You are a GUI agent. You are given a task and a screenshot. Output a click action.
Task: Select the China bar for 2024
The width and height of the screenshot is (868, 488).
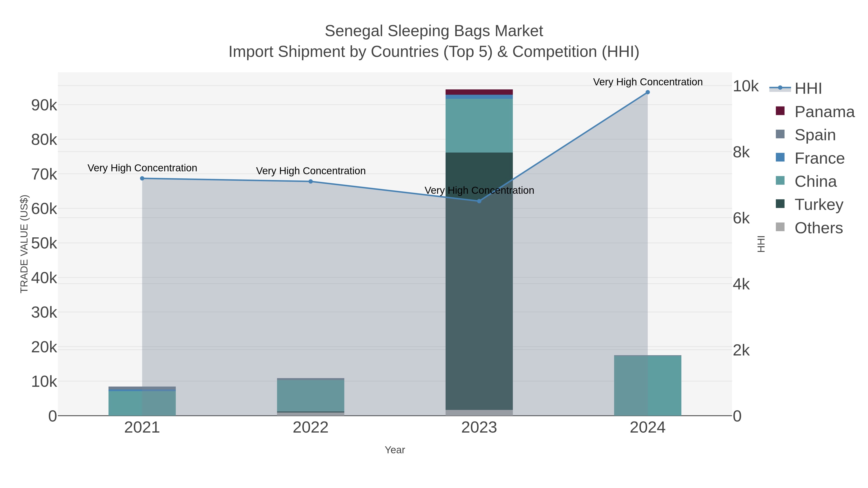pos(648,386)
